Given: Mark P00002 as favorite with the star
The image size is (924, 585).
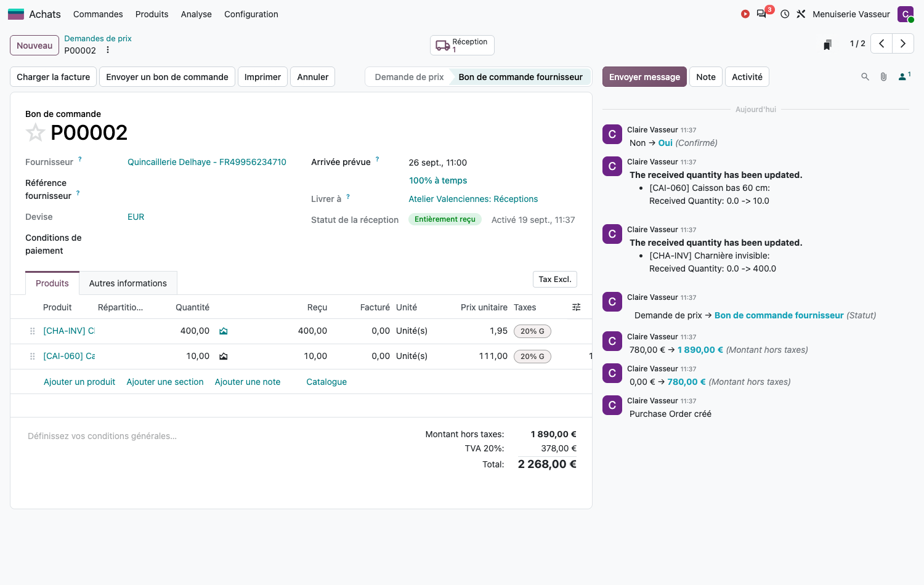Looking at the screenshot, I should coord(35,132).
